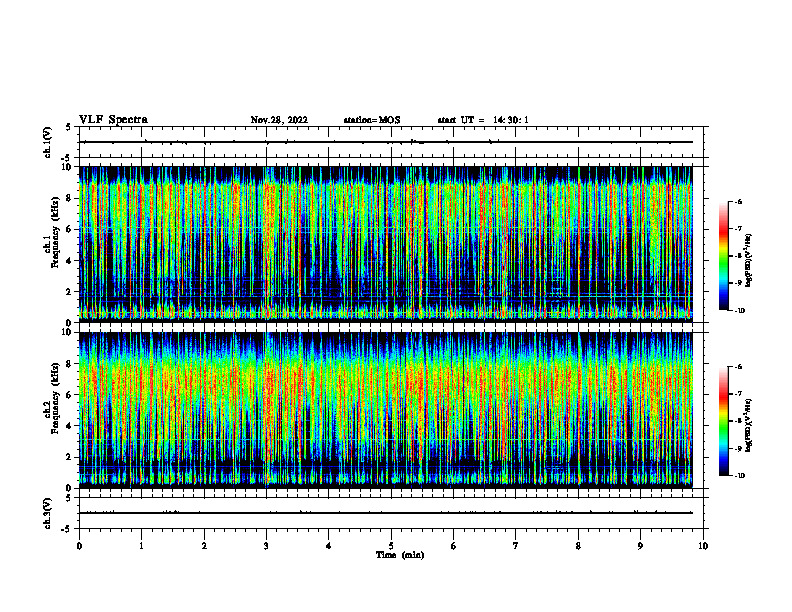Click inside the ch.1 spectrogram panel
Image resolution: width=792 pixels, height=612 pixels.
click(386, 244)
